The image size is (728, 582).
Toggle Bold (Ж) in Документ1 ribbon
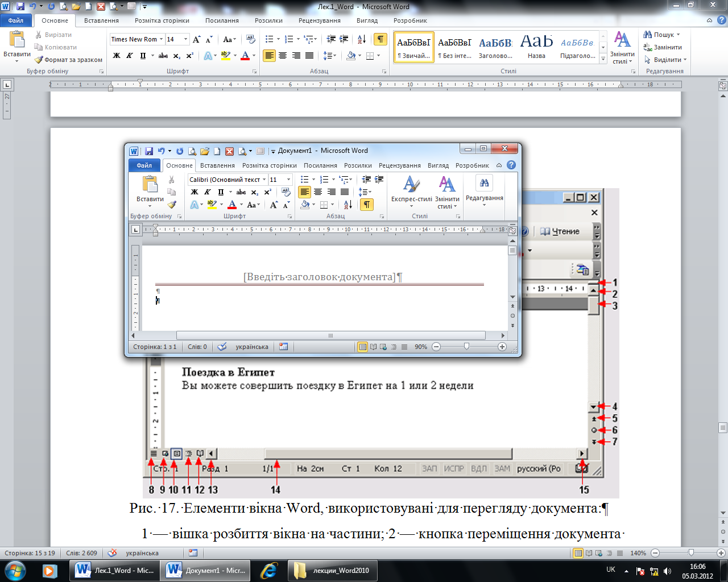[x=195, y=192]
